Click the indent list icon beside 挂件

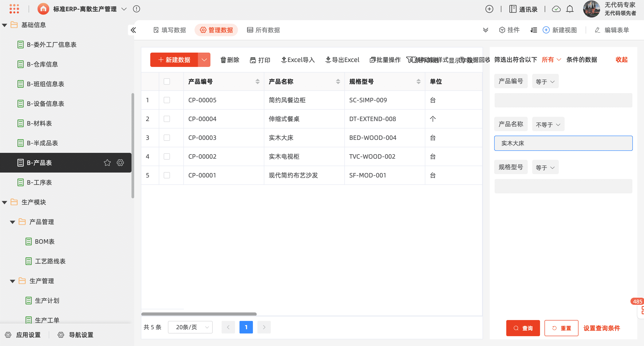point(534,30)
